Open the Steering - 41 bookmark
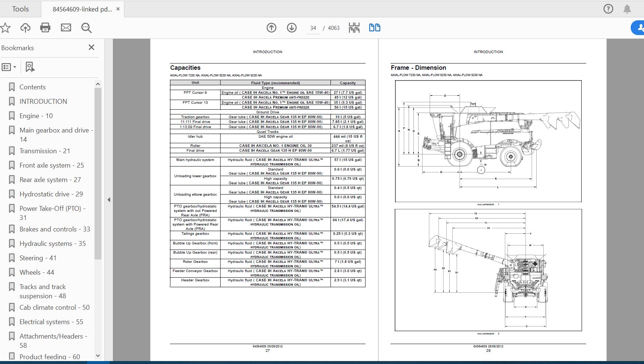Screen dimensions: 644x364 [x=38, y=258]
